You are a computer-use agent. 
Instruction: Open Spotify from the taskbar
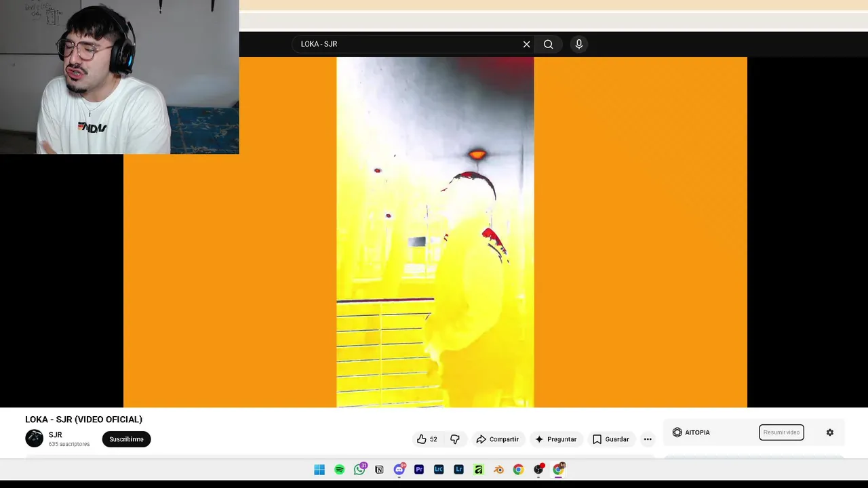[339, 470]
